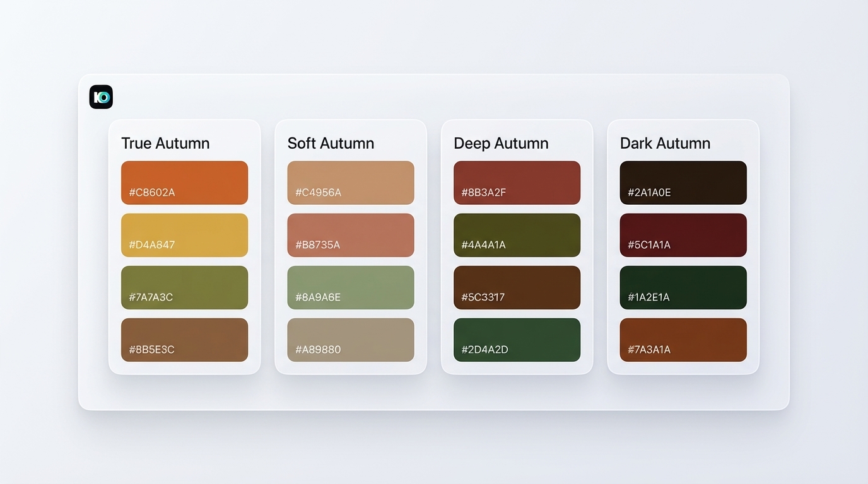Click the #1A2E1A deep green swatch
Screen dimensions: 868x484
click(683, 287)
